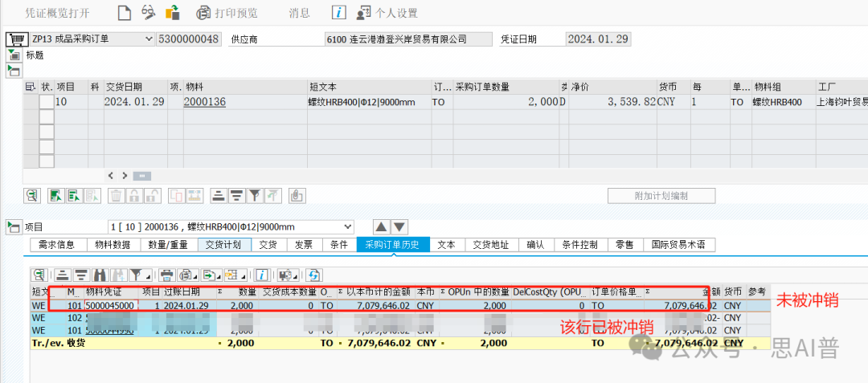Viewport: 868px width, 383px height.
Task: Click the blue information 'i' icon in the top toolbar
Action: tap(339, 13)
